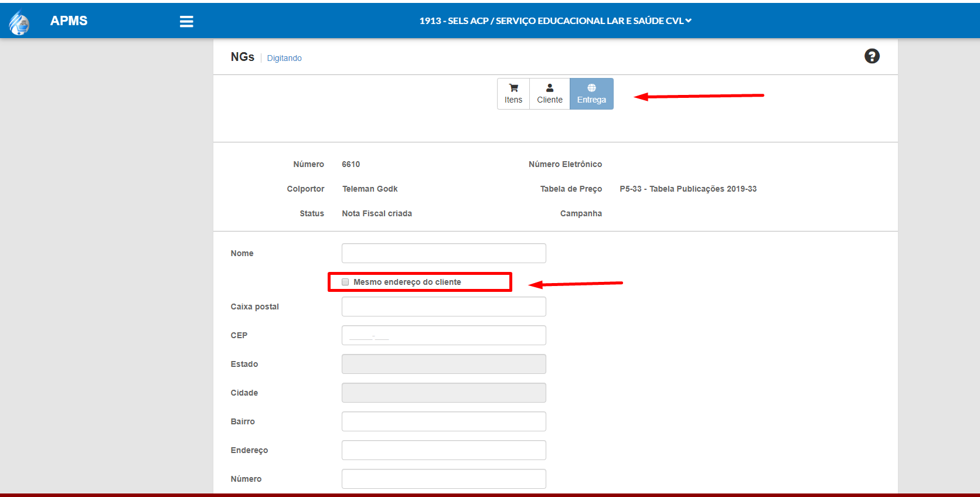Select the order number 6610
The width and height of the screenshot is (980, 497).
coord(351,164)
